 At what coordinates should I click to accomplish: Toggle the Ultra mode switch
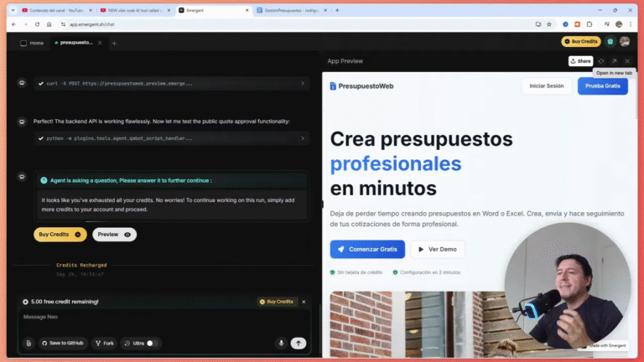[x=152, y=343]
